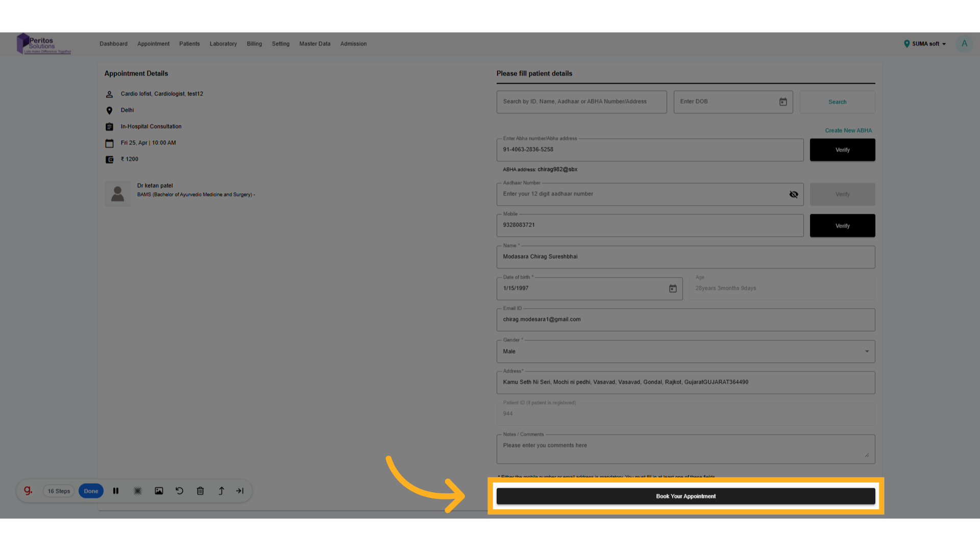Viewport: 980px width, 551px height.
Task: Click the Create New ABHA link
Action: pyautogui.click(x=848, y=131)
